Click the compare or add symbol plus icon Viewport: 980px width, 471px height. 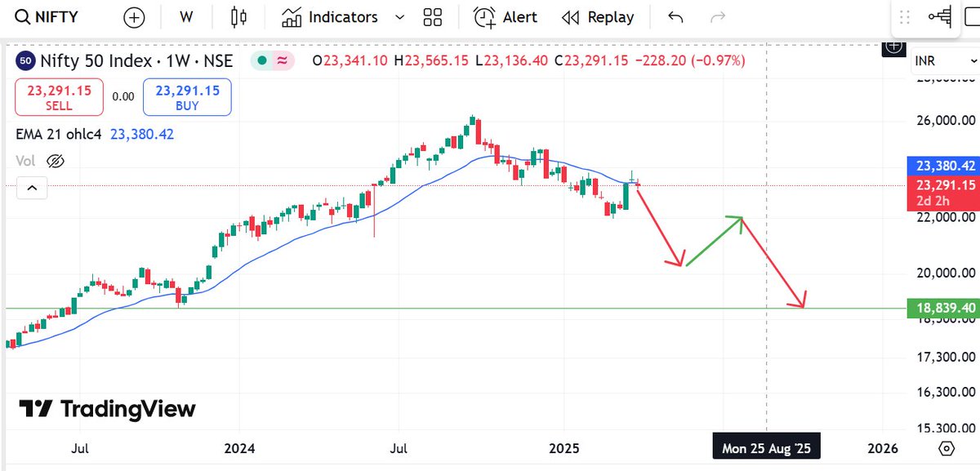[x=133, y=17]
